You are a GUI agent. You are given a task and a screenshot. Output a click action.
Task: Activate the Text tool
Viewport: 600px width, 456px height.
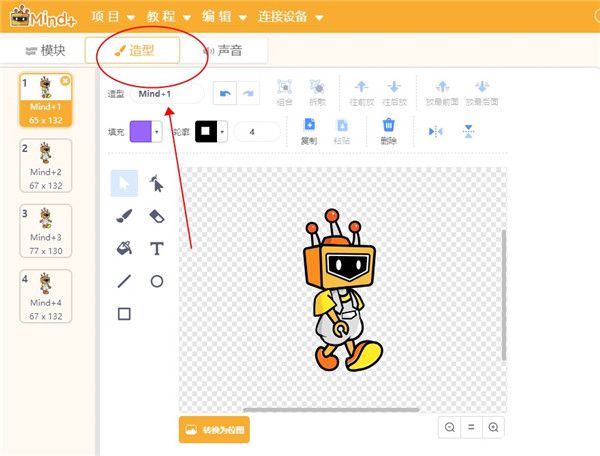[x=157, y=249]
